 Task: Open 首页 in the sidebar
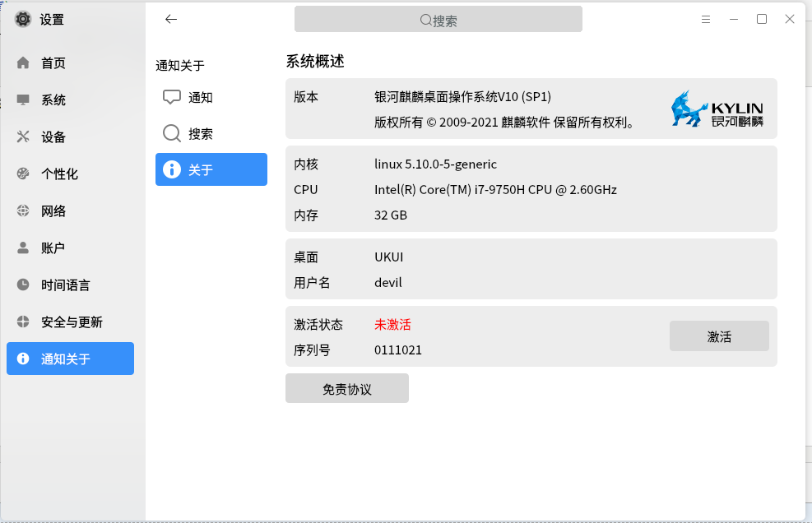pyautogui.click(x=71, y=62)
